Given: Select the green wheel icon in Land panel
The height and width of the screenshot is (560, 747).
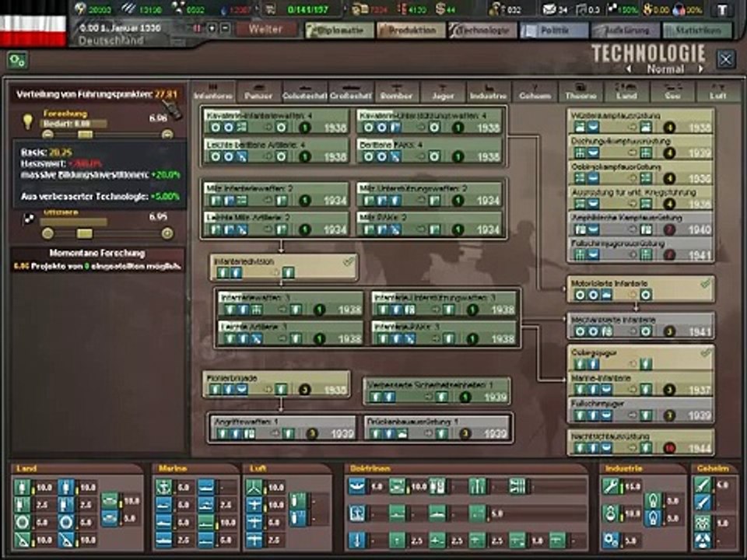Looking at the screenshot, I should (x=23, y=522).
